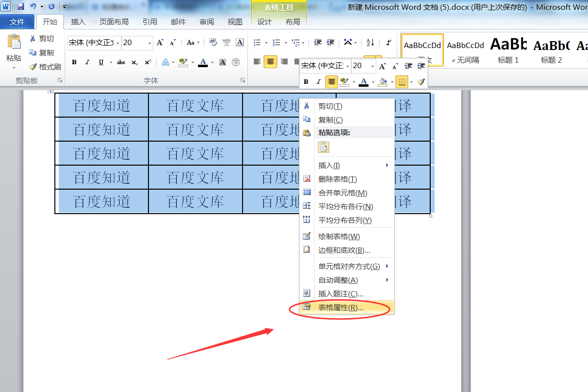Activate Format Painter (格式刷) in ribbon
588x392 pixels.
[x=45, y=67]
